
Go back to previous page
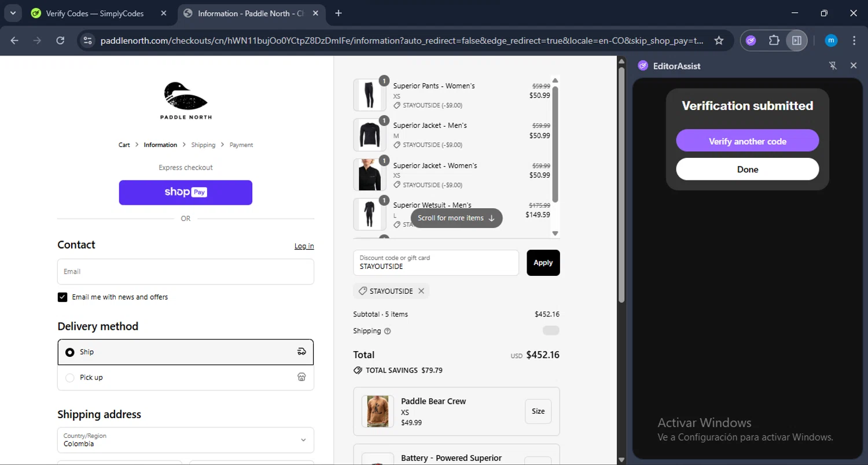pyautogui.click(x=14, y=40)
